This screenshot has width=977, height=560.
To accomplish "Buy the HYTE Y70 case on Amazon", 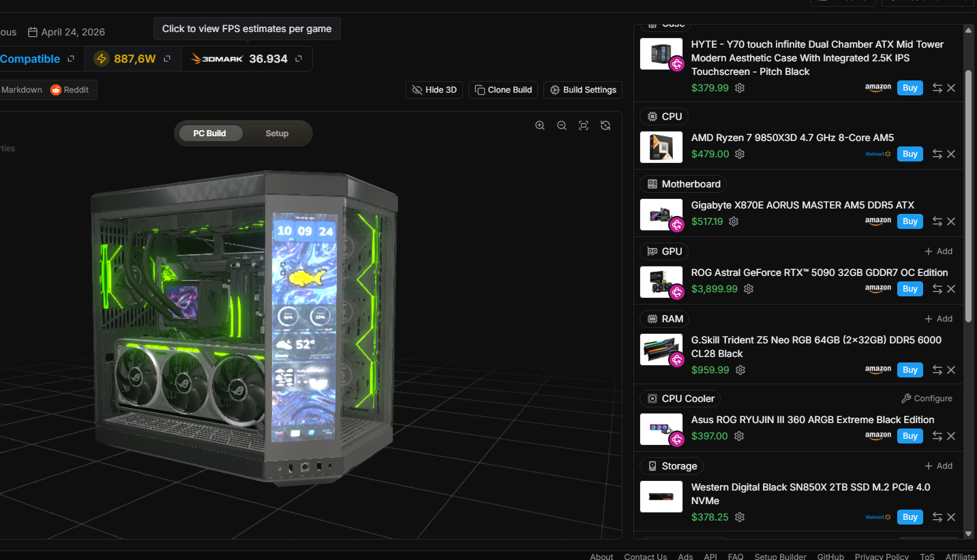I will 910,88.
